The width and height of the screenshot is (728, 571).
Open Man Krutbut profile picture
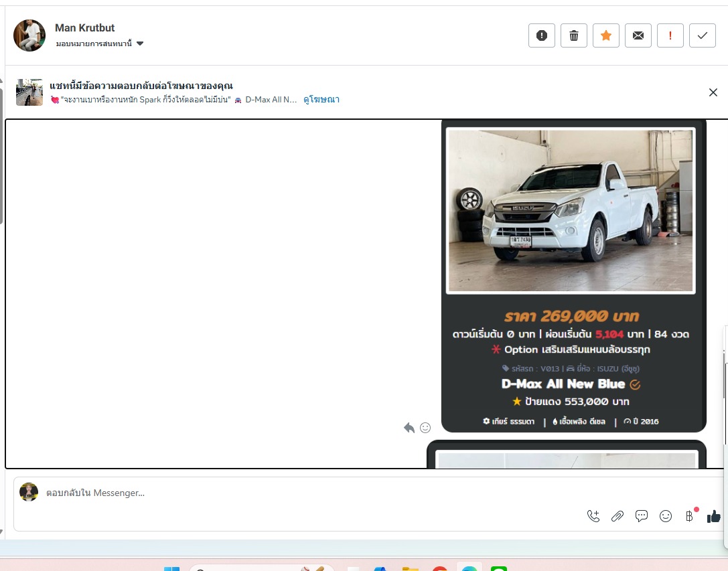pos(29,35)
